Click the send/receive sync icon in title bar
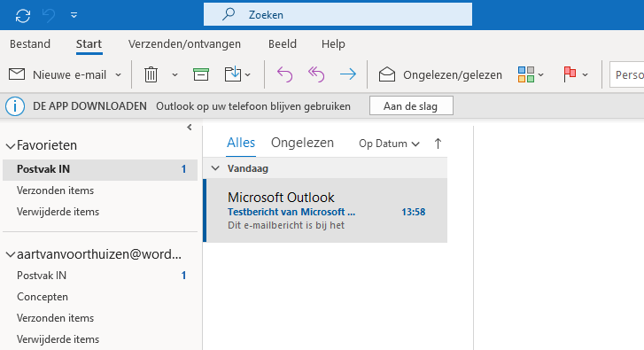Screen dimensions: 644x350 point(23,16)
